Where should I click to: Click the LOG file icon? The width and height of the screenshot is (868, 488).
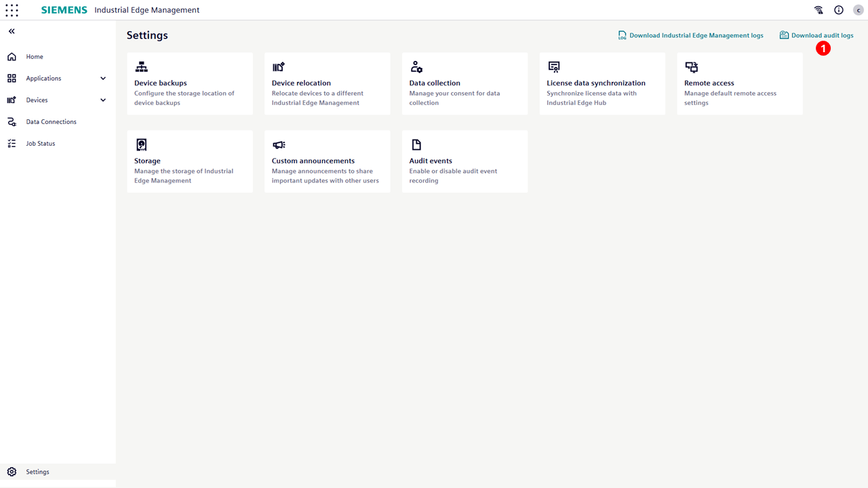[622, 35]
